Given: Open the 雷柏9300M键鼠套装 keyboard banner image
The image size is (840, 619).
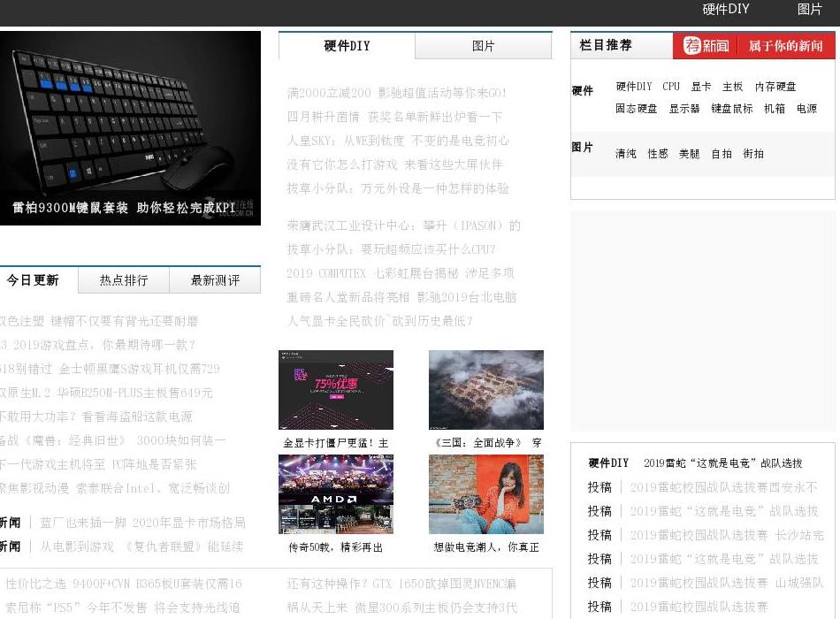Looking at the screenshot, I should coord(130,128).
